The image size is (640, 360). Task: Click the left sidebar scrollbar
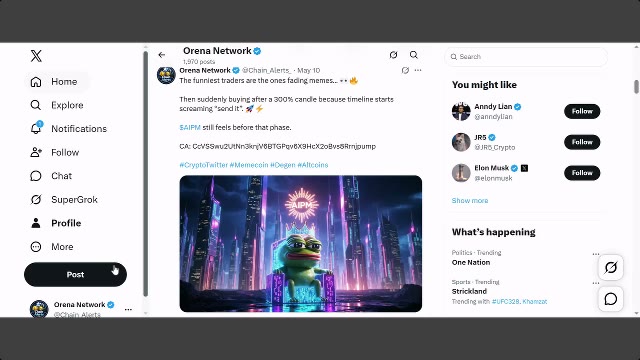(146, 173)
